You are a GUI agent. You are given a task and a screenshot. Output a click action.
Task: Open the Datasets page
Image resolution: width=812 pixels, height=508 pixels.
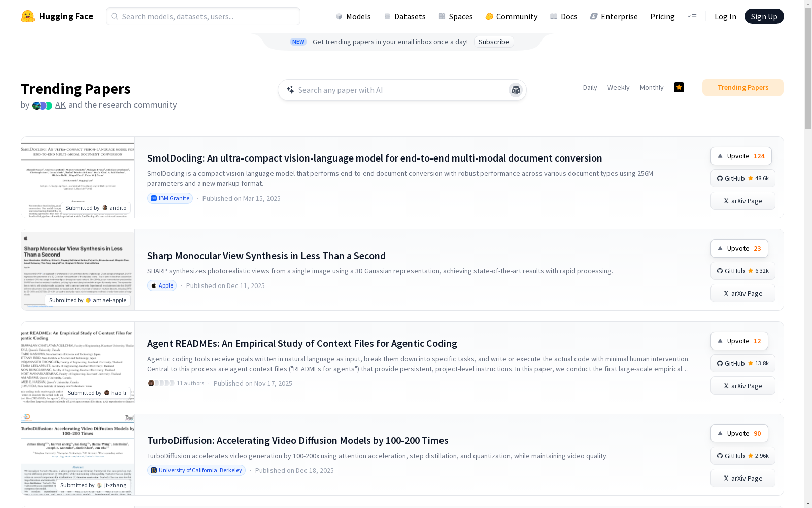404,16
